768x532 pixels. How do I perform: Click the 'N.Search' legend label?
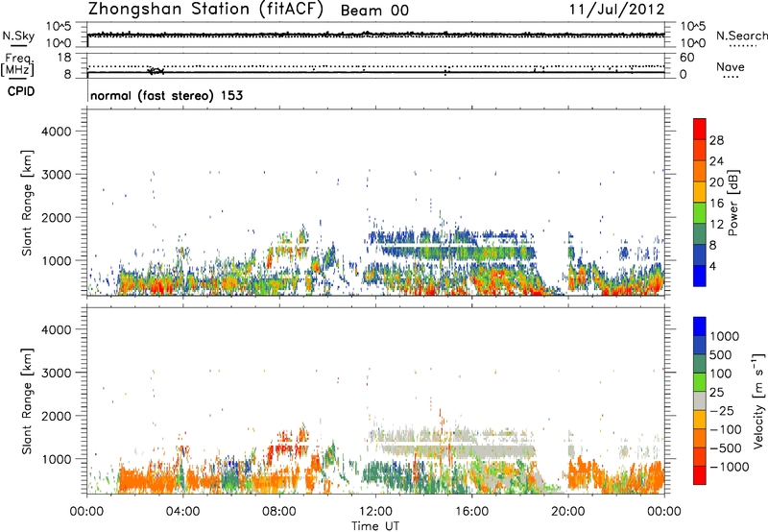pyautogui.click(x=741, y=36)
